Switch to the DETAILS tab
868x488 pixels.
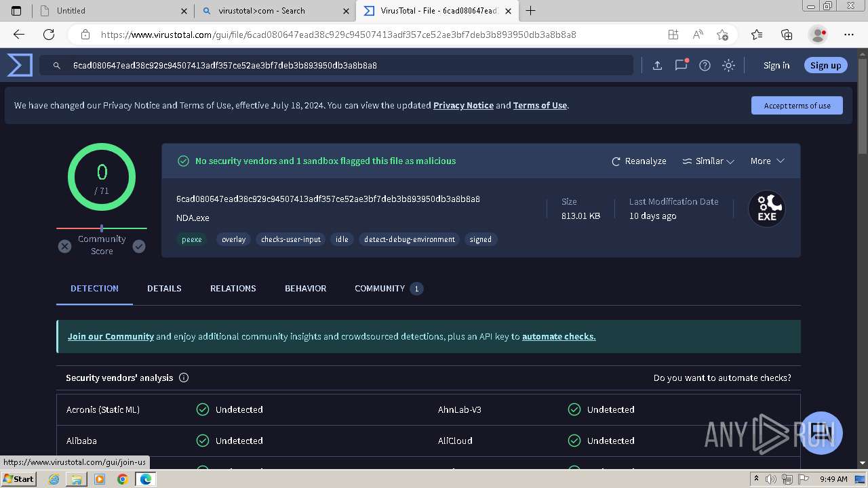[x=164, y=288]
